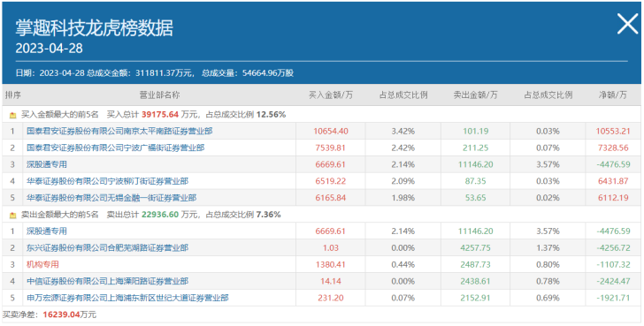Select the net amount 7328.56
Screen dimensions: 644x326
tap(613, 148)
